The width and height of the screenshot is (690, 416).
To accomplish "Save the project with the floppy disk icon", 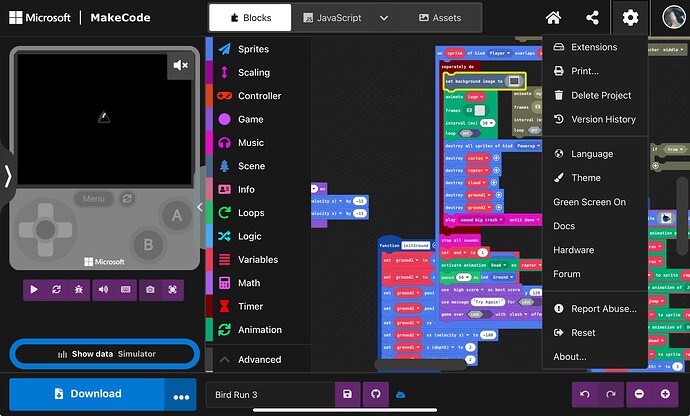I will click(347, 394).
